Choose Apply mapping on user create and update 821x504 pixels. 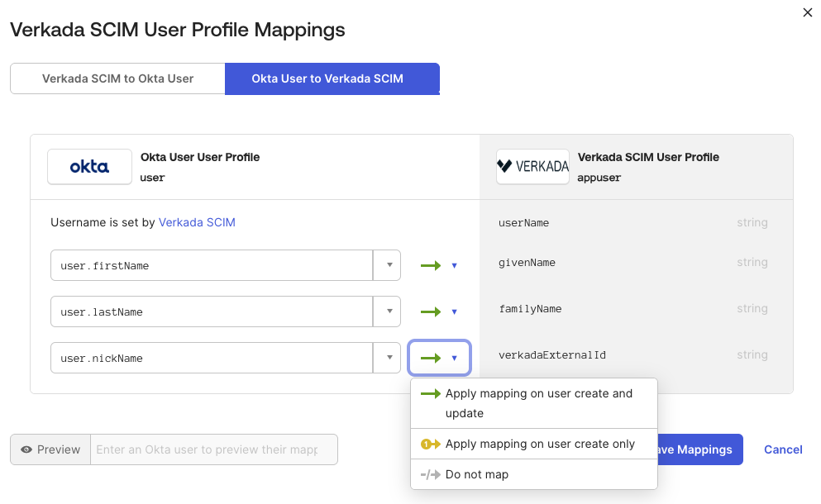click(x=537, y=403)
